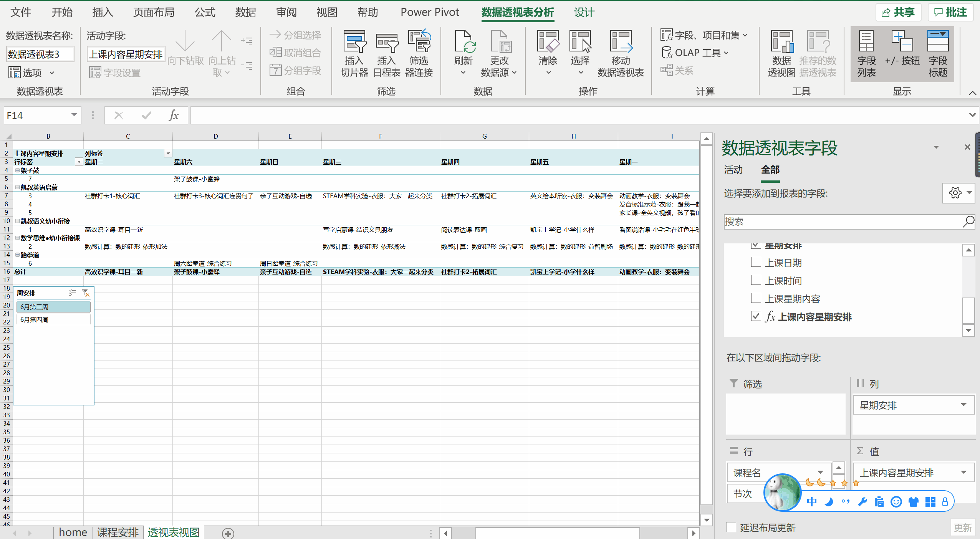Close the PivotTable Fields pane
The height and width of the screenshot is (539, 980).
click(968, 147)
